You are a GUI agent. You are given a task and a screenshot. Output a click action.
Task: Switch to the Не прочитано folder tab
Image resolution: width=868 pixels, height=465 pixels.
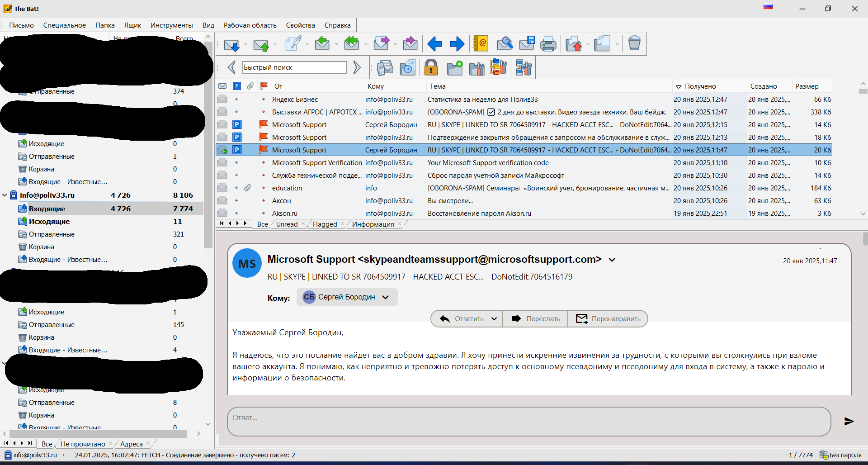pyautogui.click(x=83, y=444)
